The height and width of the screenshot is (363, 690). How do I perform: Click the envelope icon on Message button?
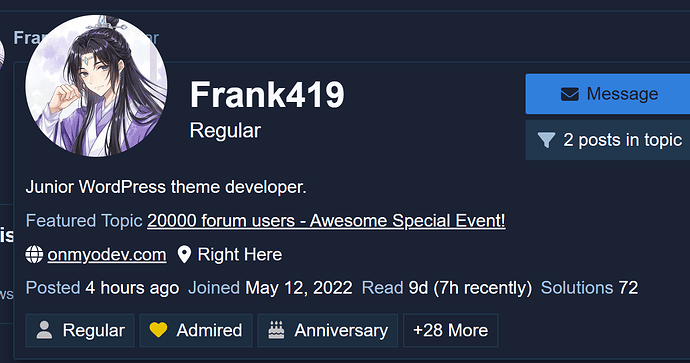pyautogui.click(x=569, y=94)
